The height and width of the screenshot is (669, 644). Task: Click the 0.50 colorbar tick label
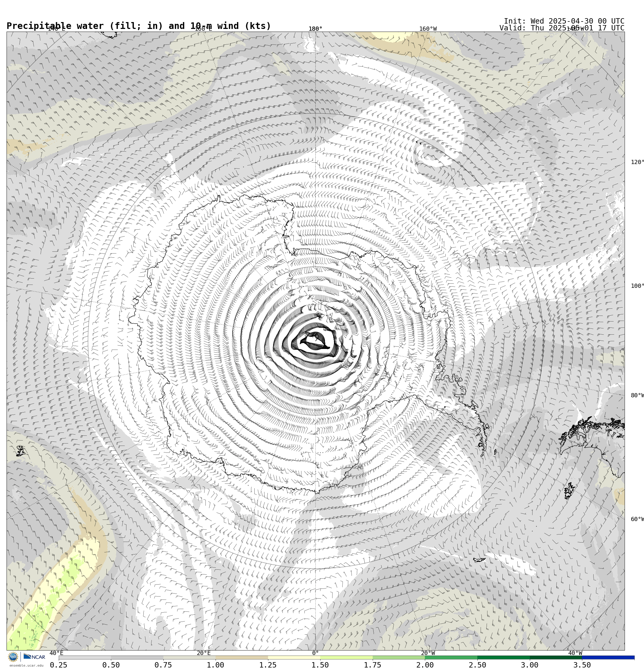pyautogui.click(x=111, y=665)
